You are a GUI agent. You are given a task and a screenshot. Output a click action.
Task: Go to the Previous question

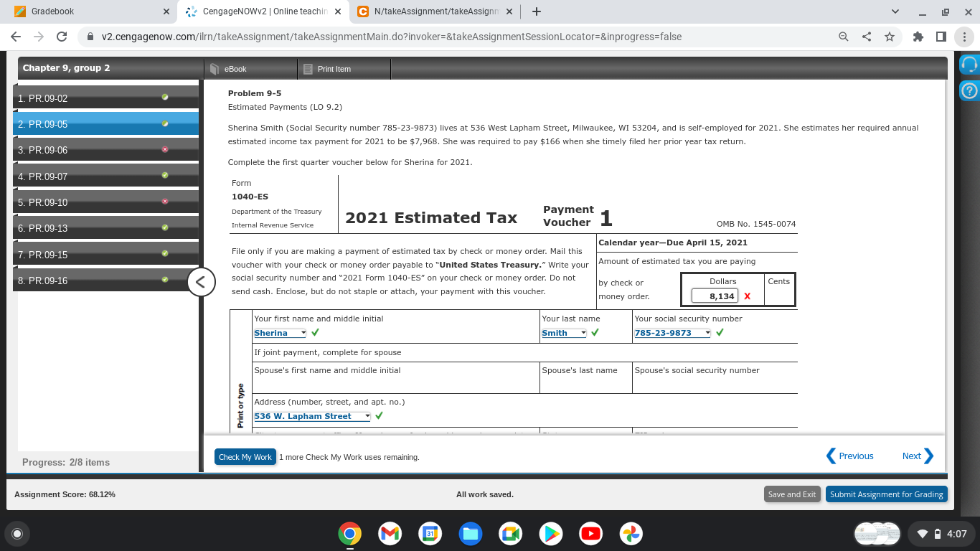(x=850, y=456)
